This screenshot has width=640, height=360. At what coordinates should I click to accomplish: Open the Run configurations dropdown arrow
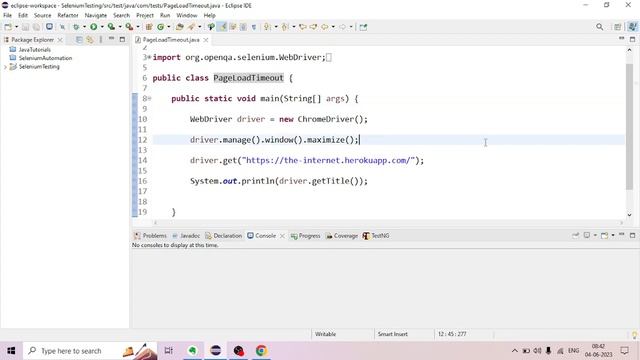pos(102,27)
